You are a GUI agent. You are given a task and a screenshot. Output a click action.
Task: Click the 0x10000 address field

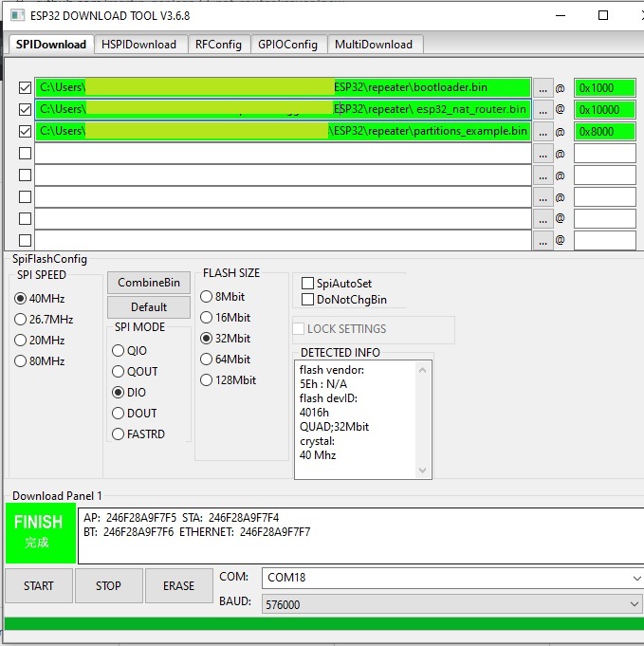click(604, 110)
